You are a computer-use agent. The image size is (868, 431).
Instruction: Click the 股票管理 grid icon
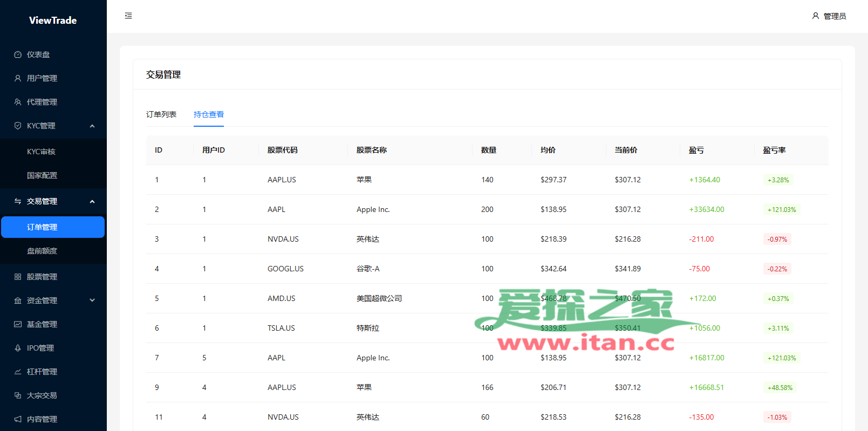[x=18, y=277]
